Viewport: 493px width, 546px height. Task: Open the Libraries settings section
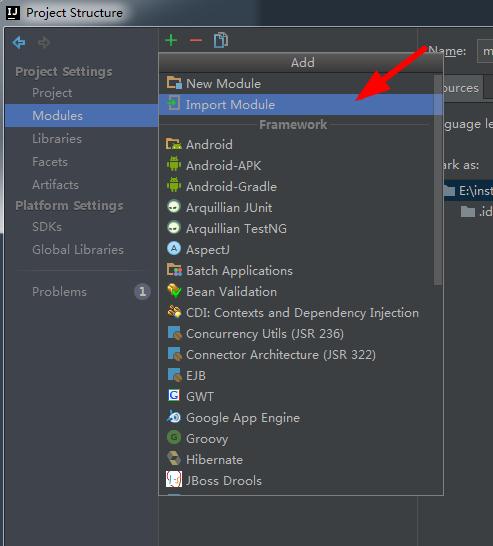tap(81, 139)
